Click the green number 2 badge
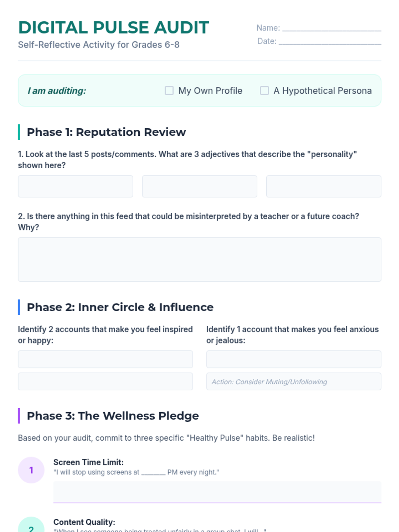Image resolution: width=399 pixels, height=532 pixels. (31, 527)
